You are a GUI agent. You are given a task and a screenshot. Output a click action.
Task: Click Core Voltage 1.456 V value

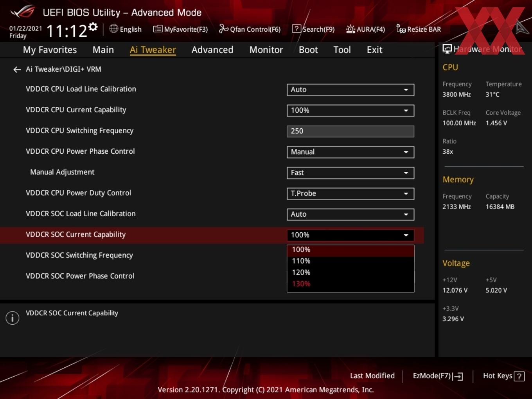coord(496,123)
